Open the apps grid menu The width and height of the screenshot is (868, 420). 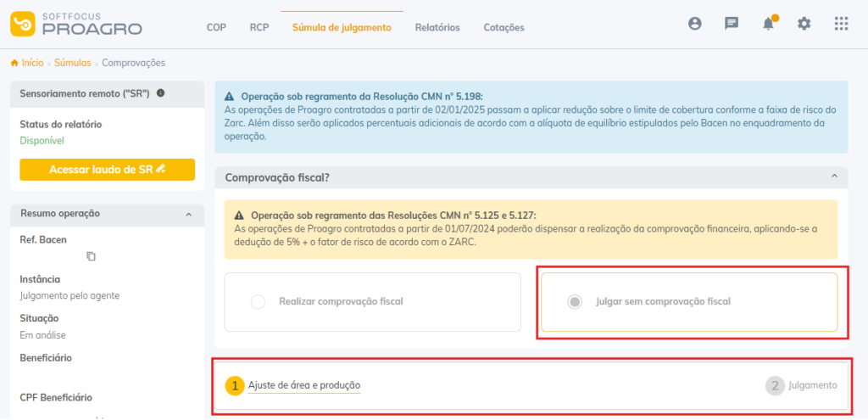[x=841, y=24]
